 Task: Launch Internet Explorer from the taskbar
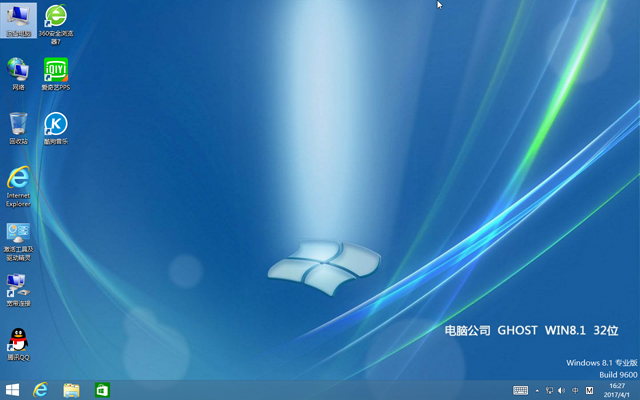[41, 390]
